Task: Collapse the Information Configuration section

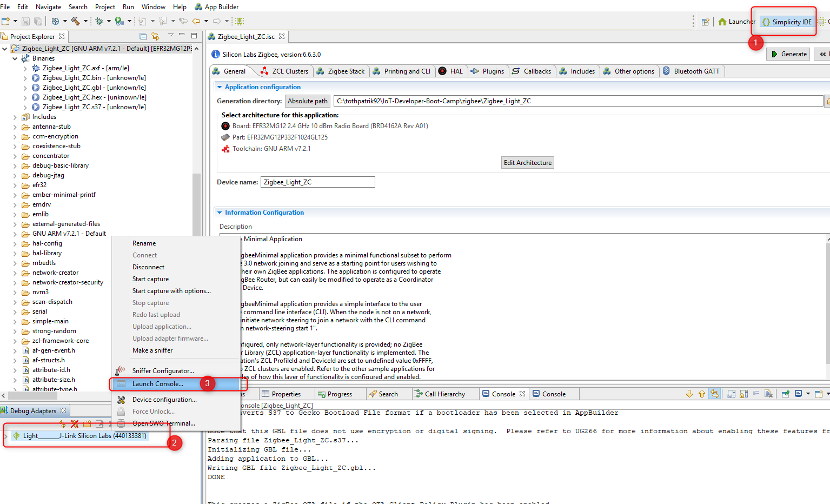Action: (x=220, y=213)
